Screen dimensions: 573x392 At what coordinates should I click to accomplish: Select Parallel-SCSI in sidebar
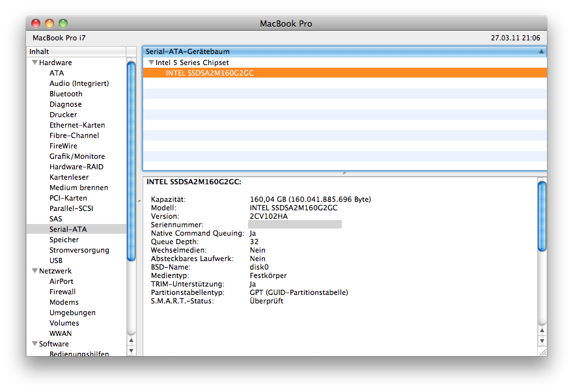(x=71, y=208)
